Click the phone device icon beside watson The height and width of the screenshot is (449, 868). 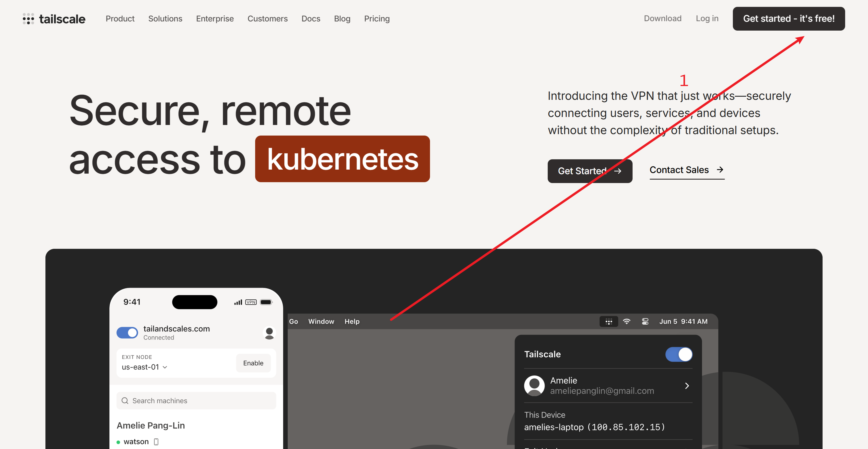tap(156, 442)
